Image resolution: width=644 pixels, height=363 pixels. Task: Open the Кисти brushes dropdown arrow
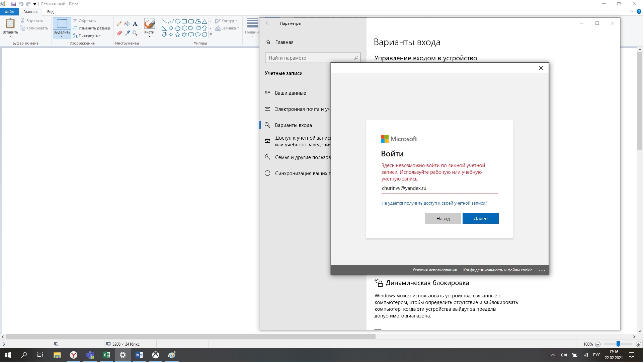(149, 36)
